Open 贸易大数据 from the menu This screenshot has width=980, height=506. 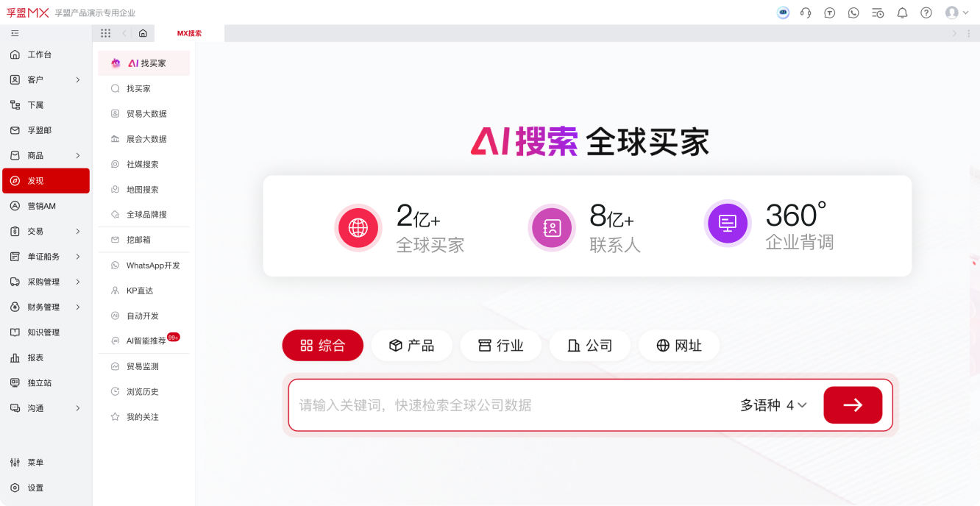coord(143,113)
